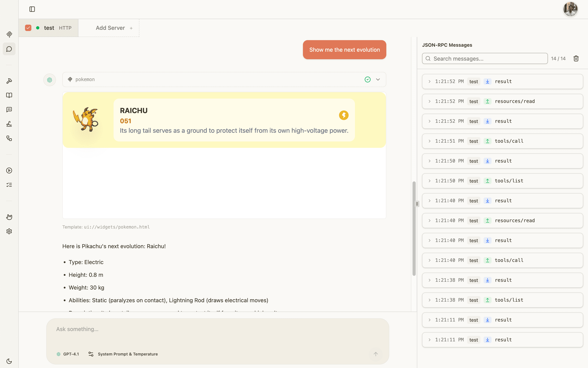Expand the 1:21:38 PM tools/list message
This screenshot has width=588, height=368.
[430, 300]
